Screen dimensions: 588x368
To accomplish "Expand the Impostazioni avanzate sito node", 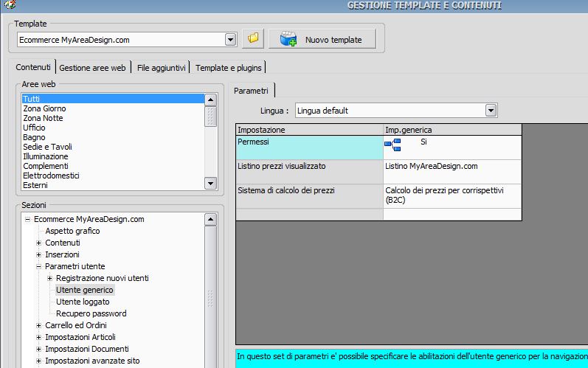I will tap(38, 361).
